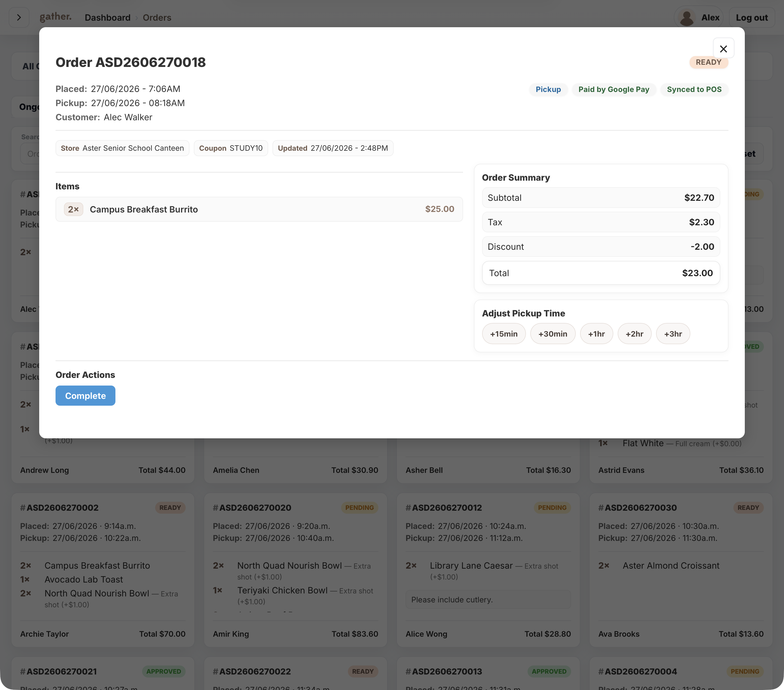This screenshot has height=690, width=784.
Task: Click READY badge on order ASD2606270030
Action: tap(748, 507)
